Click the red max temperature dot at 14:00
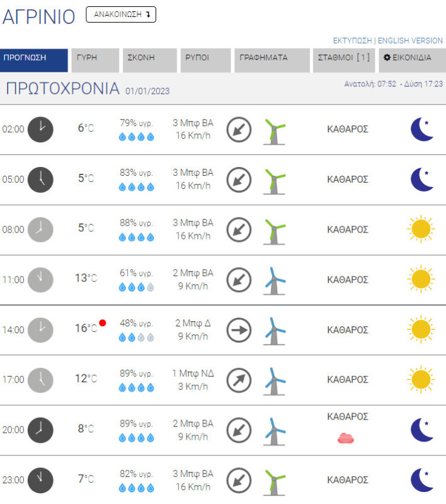The image size is (446, 504). tap(103, 323)
